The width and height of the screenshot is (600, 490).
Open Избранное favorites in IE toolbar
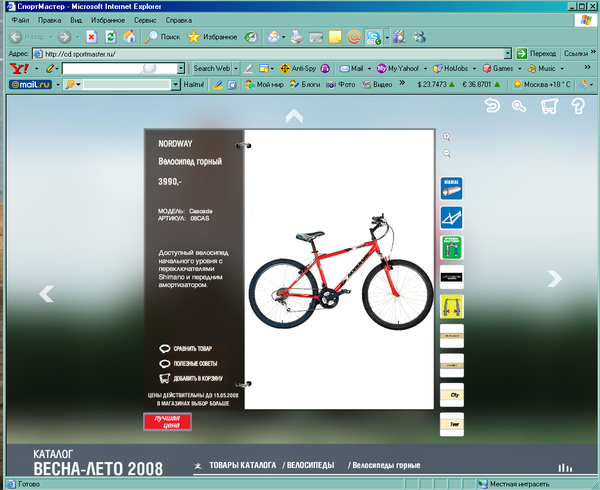tap(212, 37)
